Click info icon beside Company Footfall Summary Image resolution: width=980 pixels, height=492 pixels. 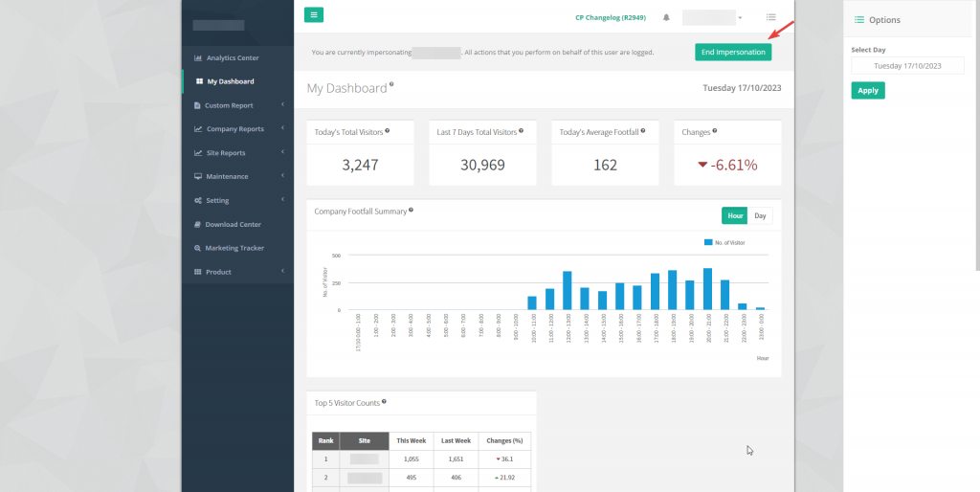(411, 210)
